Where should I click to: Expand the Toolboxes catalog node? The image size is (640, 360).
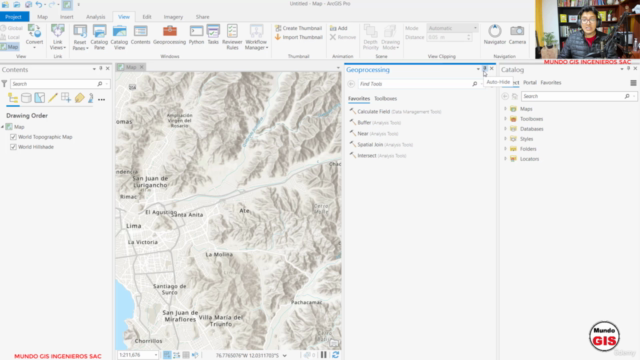tap(505, 119)
